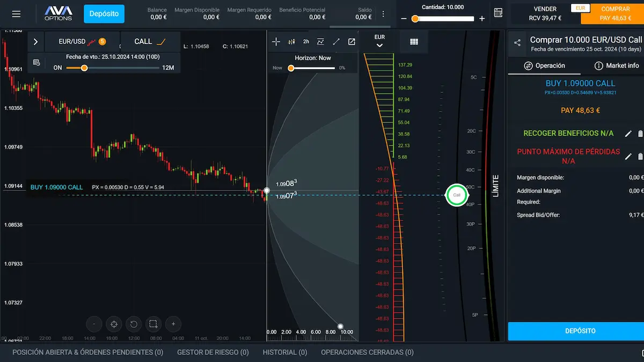Open the Historial (0) tab
This screenshot has width=644, height=362.
284,352
